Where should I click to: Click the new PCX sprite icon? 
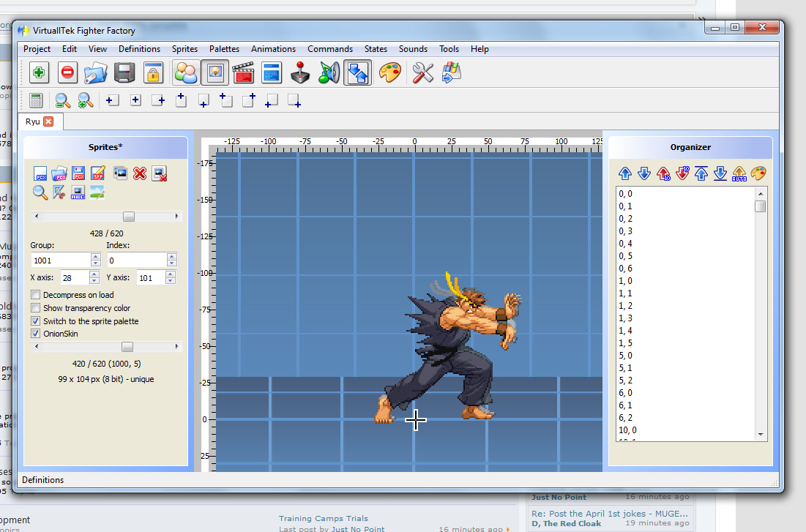pyautogui.click(x=40, y=173)
